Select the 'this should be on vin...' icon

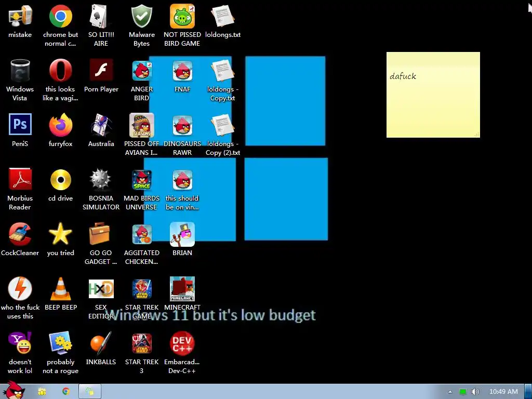182,180
